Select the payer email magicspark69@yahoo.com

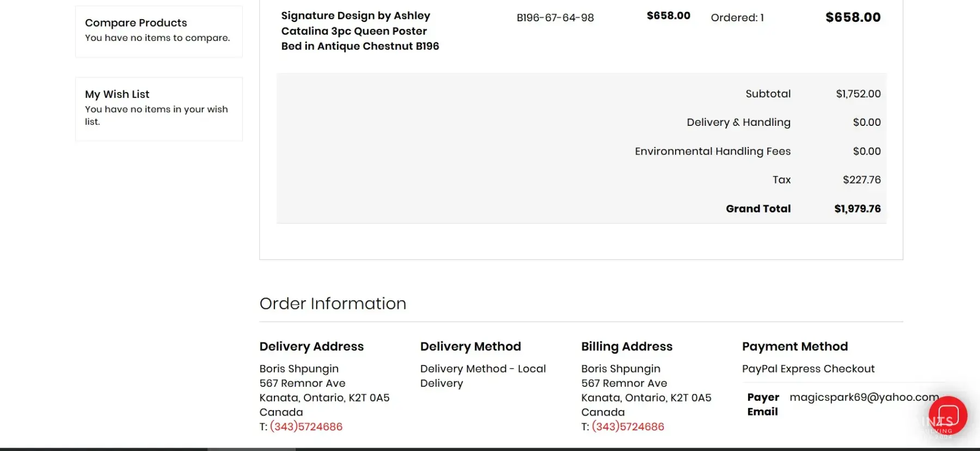click(864, 397)
